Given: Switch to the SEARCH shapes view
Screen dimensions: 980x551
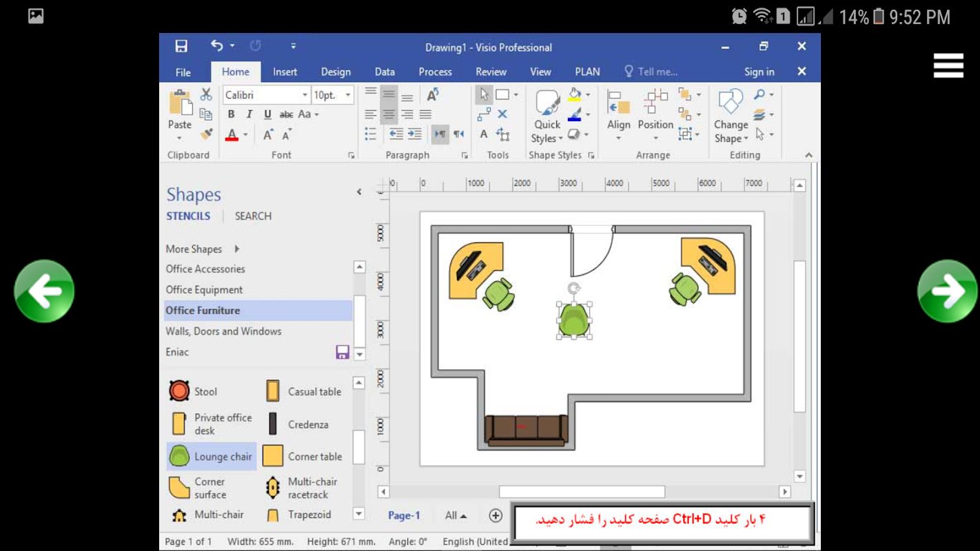Looking at the screenshot, I should tap(253, 216).
